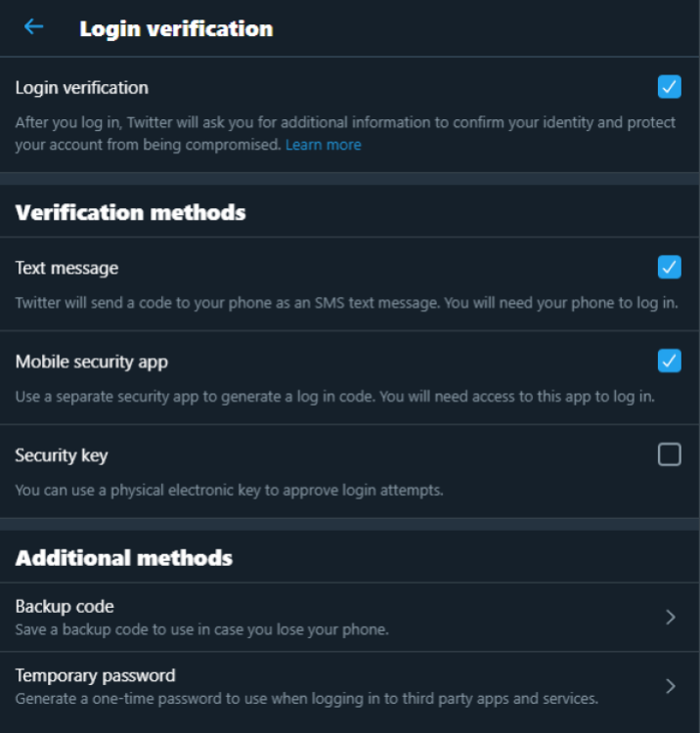This screenshot has height=733, width=700.
Task: Click the 'Generate a one-time password' description
Action: coord(307,699)
